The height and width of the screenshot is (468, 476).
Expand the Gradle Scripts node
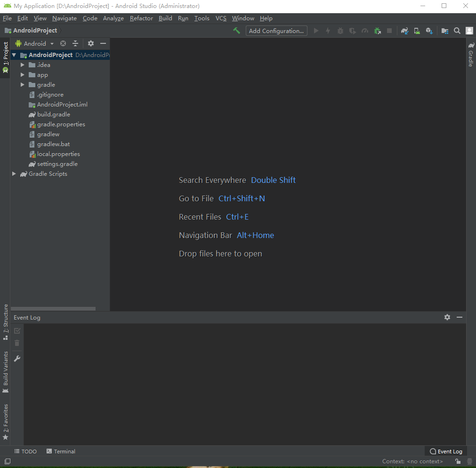[x=14, y=173]
